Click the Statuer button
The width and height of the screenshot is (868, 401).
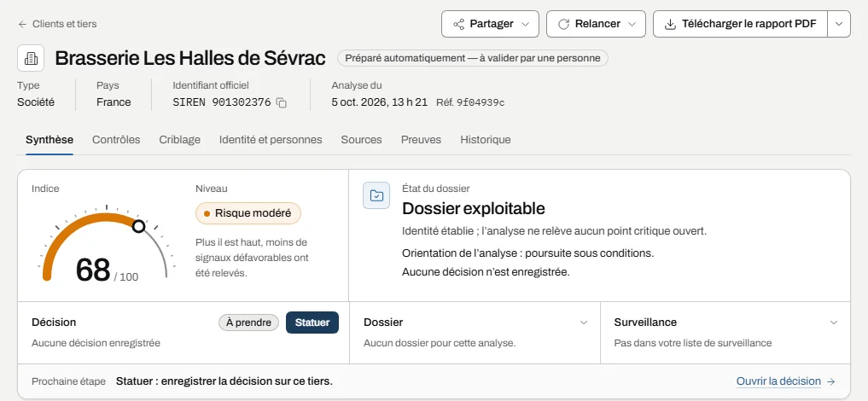pos(312,323)
